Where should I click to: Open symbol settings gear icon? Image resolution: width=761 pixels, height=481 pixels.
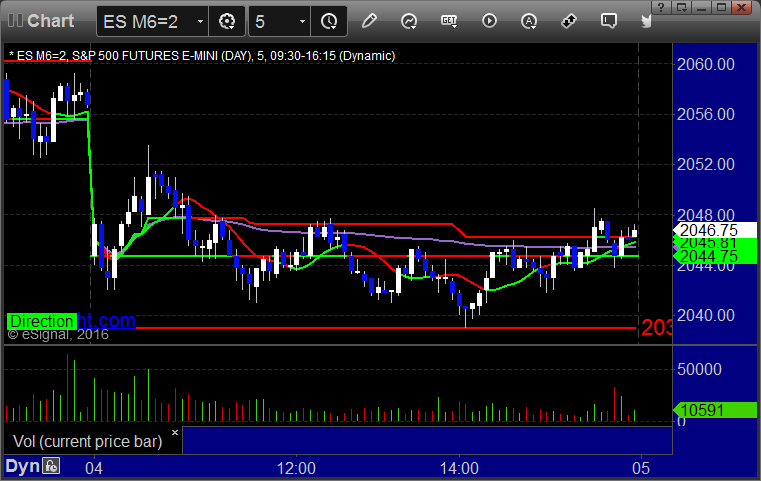coord(227,21)
